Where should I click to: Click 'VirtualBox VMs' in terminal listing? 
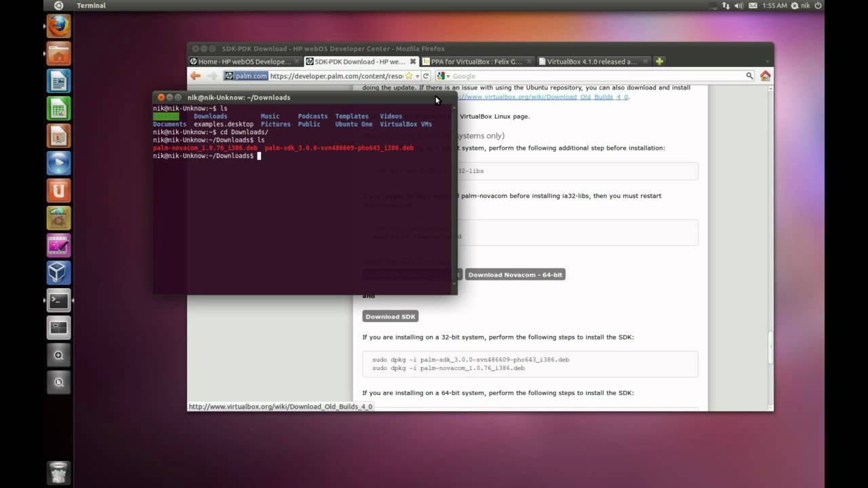pos(406,124)
